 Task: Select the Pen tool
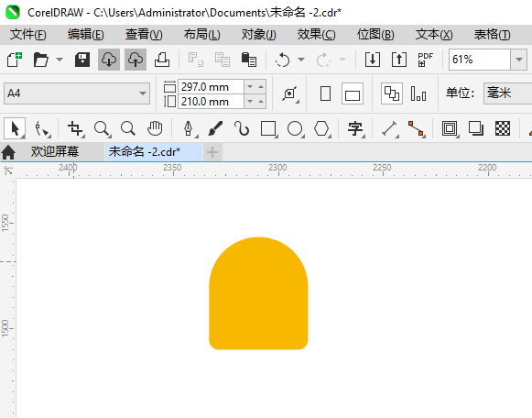189,129
